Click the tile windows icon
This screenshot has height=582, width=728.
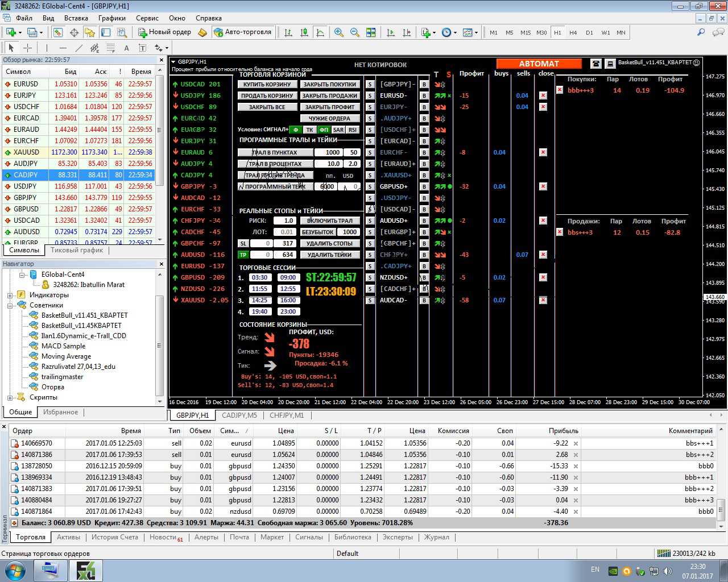[371, 32]
